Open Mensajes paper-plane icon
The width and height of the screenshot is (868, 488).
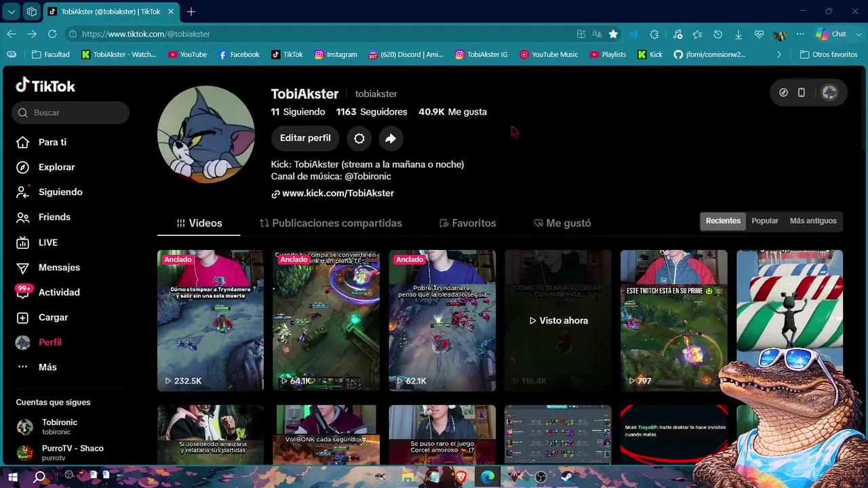click(x=23, y=268)
